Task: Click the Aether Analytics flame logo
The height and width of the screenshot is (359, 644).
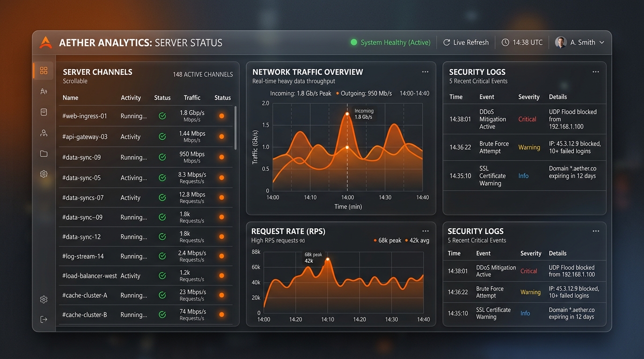Action: [45, 43]
